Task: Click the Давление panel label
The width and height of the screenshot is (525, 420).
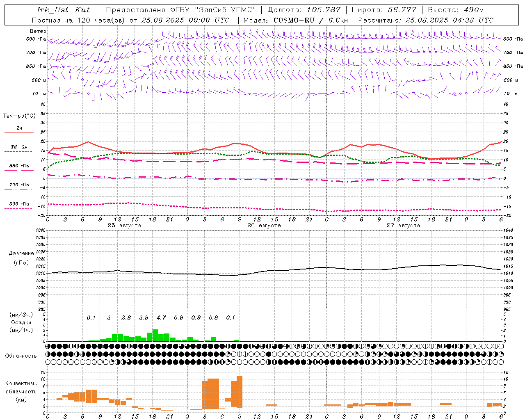Action: click(x=21, y=253)
